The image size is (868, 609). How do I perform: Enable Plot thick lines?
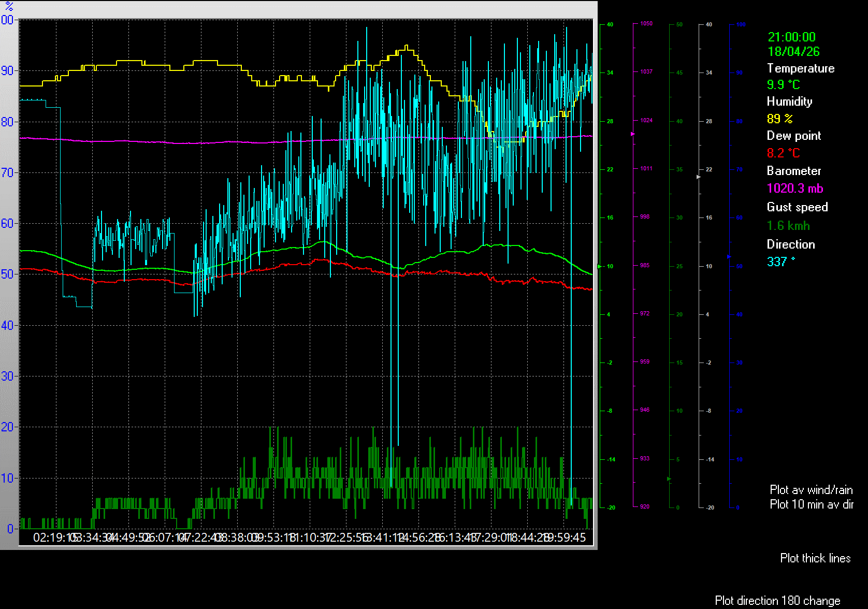(815, 558)
